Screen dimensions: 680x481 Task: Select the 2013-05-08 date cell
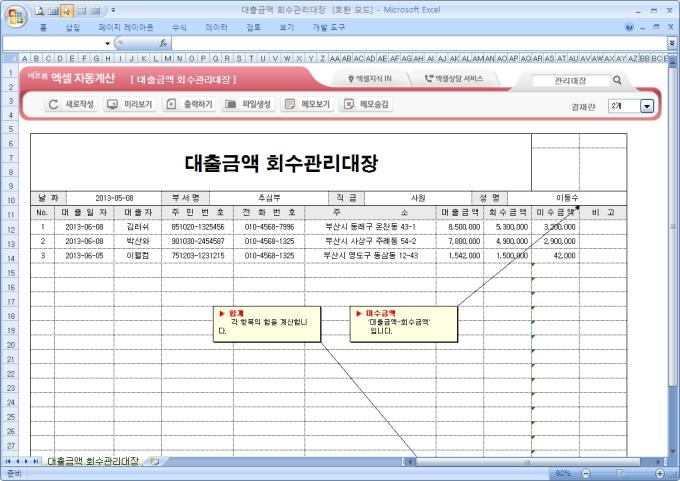point(114,198)
